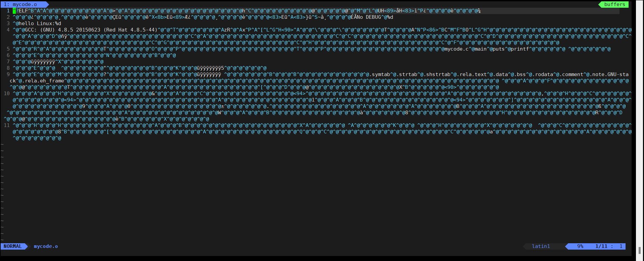Click the 'puts' symbol name

(499, 49)
